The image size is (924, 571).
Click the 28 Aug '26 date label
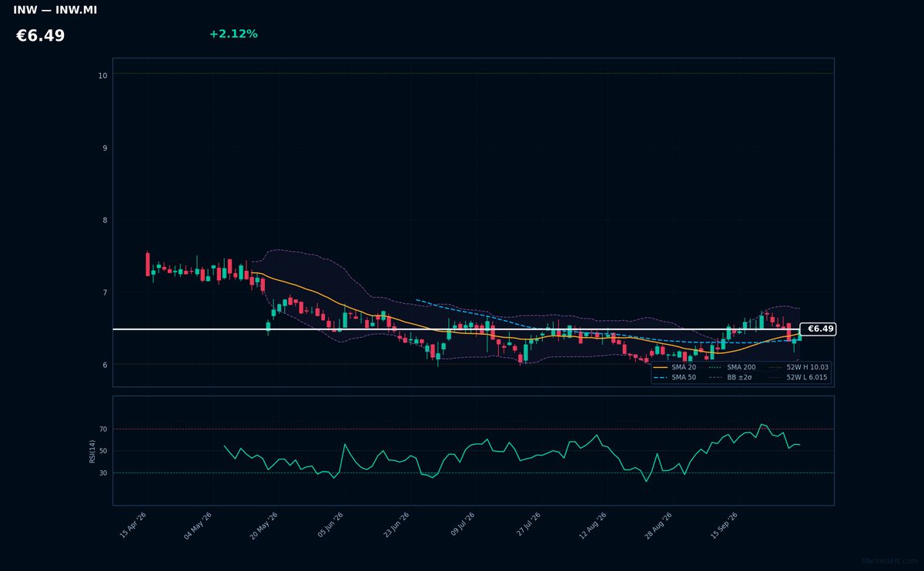point(658,525)
